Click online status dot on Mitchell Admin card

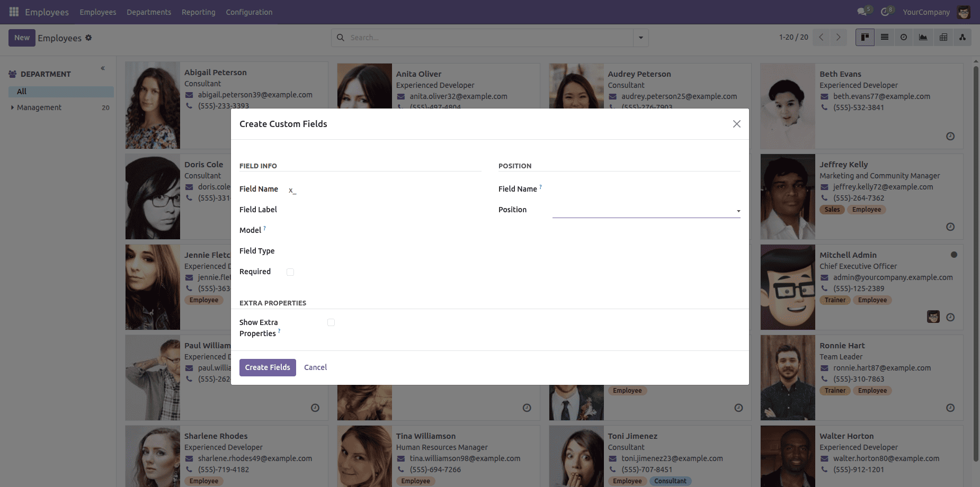coord(954,255)
